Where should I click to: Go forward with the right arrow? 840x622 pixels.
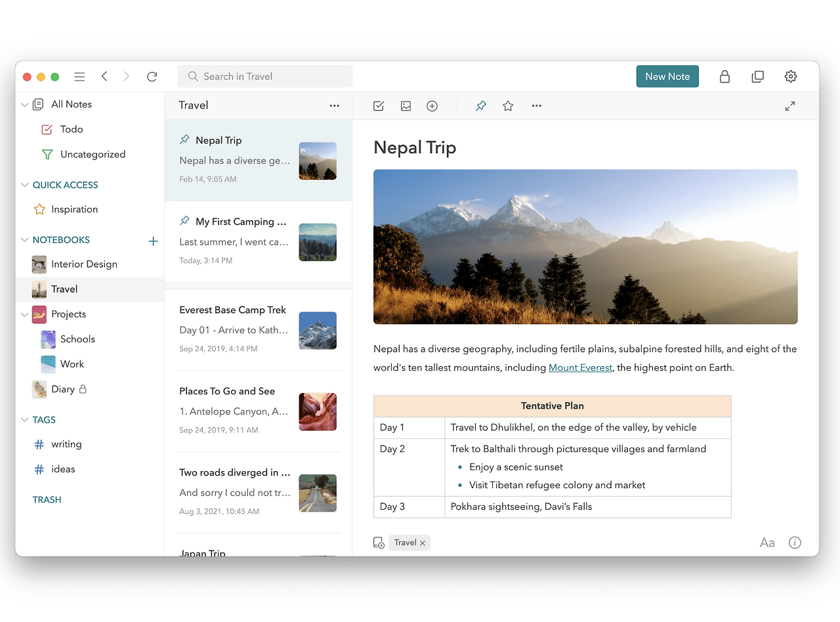pos(127,77)
